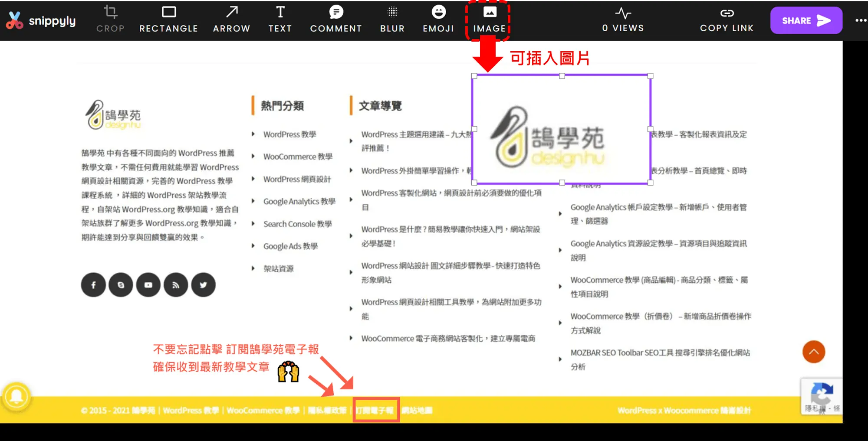The height and width of the screenshot is (441, 868).
Task: Click the 鵠學苑 site logo
Action: (113, 115)
